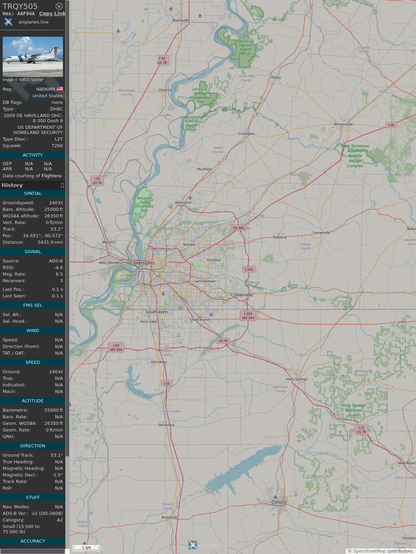Click the I 69 MS 304 highway shield
Image resolution: width=416 pixels, height=554 pixels.
click(x=116, y=347)
